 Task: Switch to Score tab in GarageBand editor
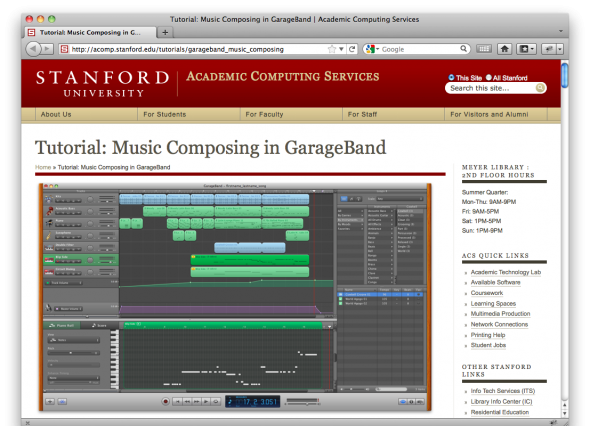coord(99,326)
